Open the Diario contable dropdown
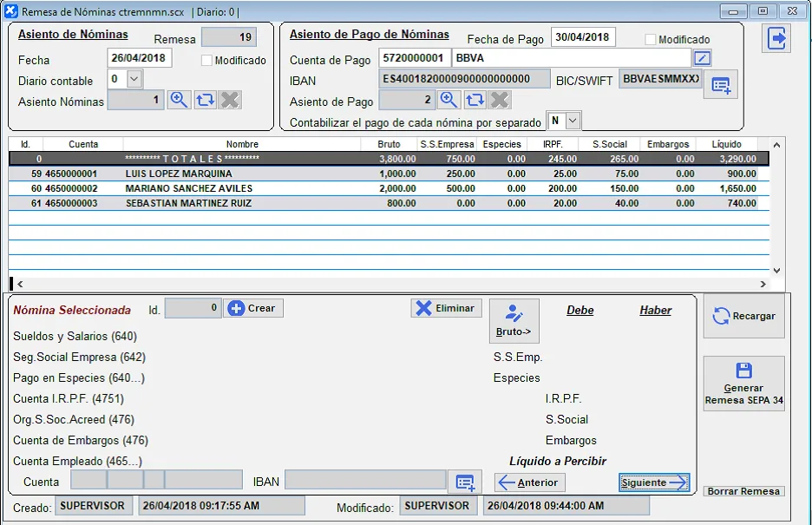This screenshot has height=525, width=812. click(134, 79)
